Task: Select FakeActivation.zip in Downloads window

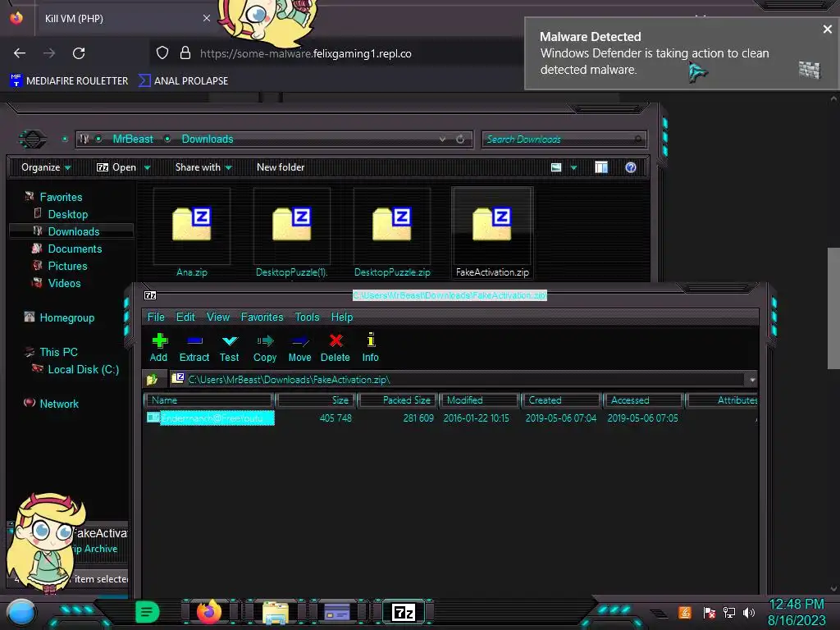Action: click(x=492, y=232)
